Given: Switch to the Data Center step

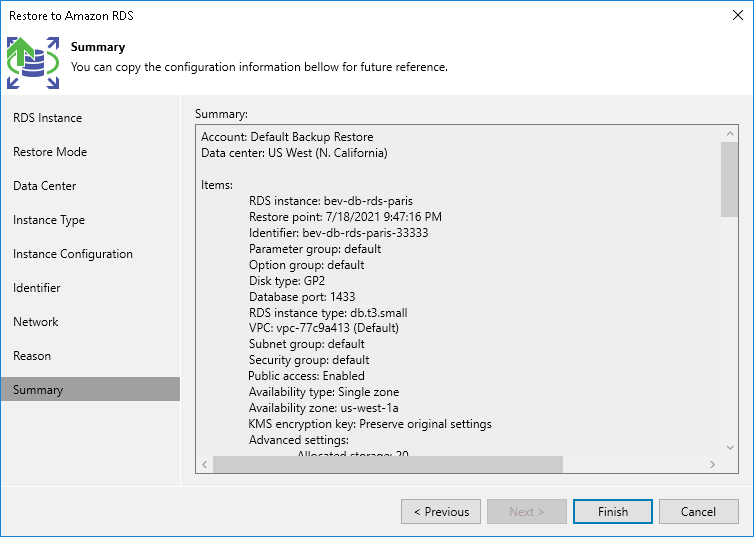Looking at the screenshot, I should click(x=45, y=186).
